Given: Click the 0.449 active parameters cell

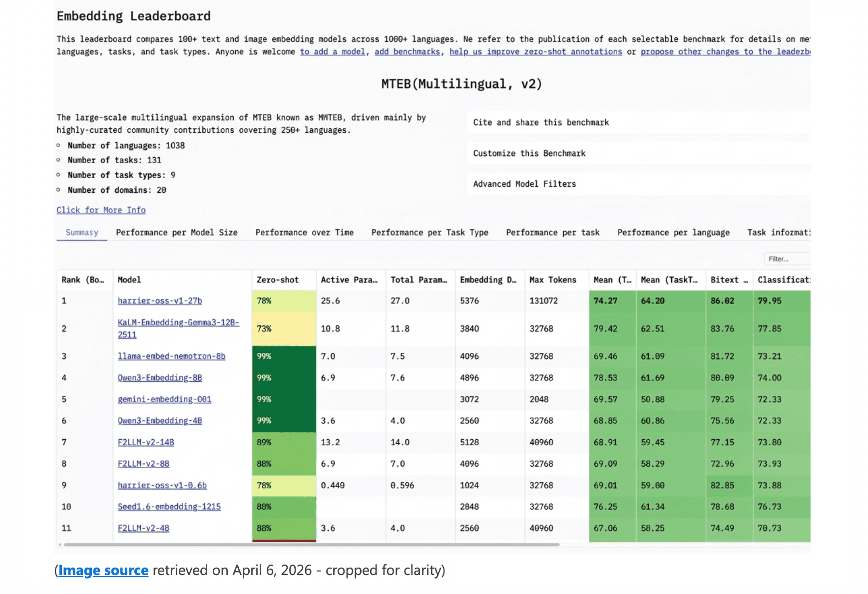Looking at the screenshot, I should 351,485.
